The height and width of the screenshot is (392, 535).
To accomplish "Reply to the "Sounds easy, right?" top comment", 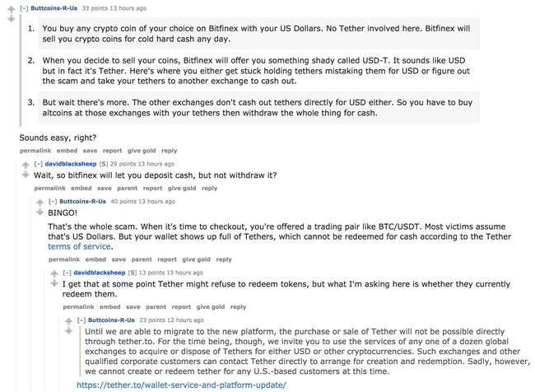I will pyautogui.click(x=169, y=151).
